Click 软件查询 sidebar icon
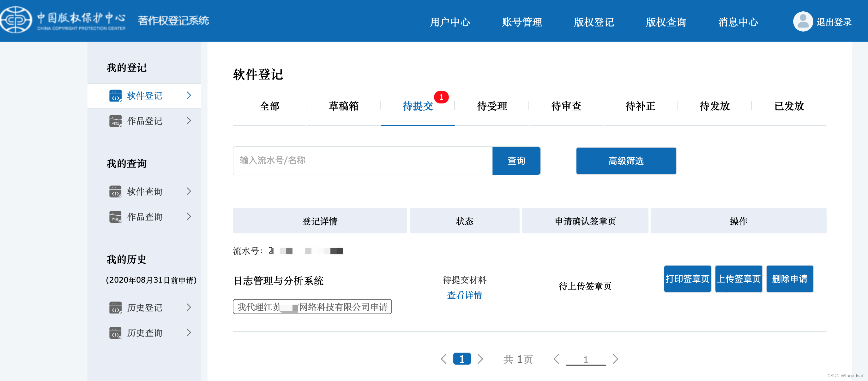Screen dimensions: 868x381 point(115,191)
